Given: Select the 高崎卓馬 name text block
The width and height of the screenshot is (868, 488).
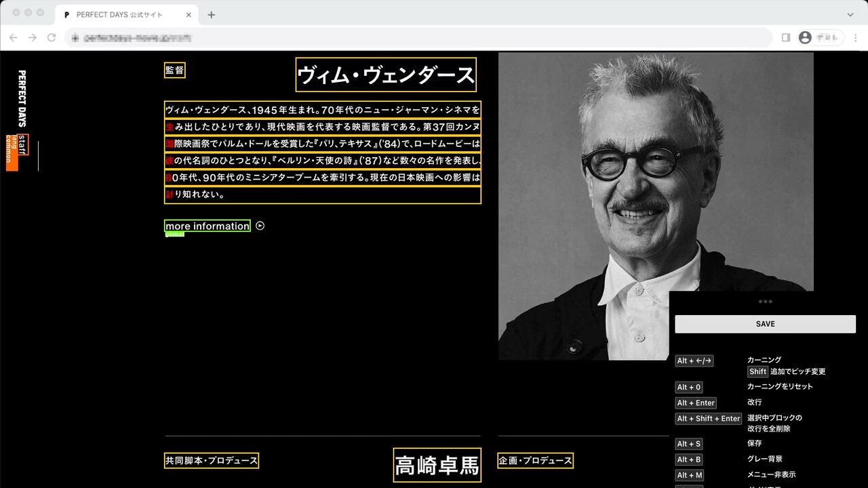Looking at the screenshot, I should [437, 465].
